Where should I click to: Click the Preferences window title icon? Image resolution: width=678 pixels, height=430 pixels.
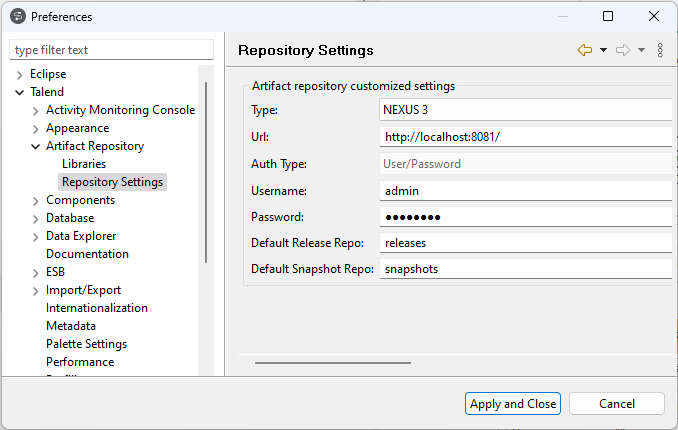[x=17, y=16]
